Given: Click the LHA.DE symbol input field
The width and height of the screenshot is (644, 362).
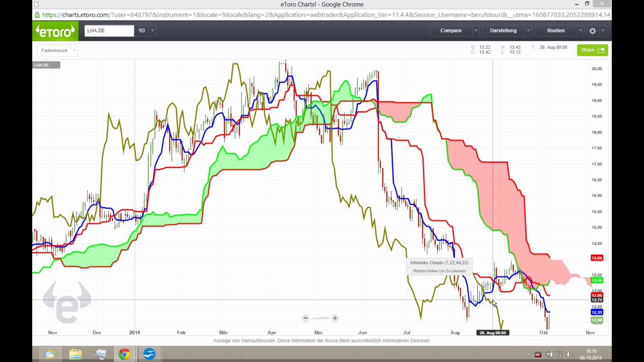Looking at the screenshot, I should [109, 31].
